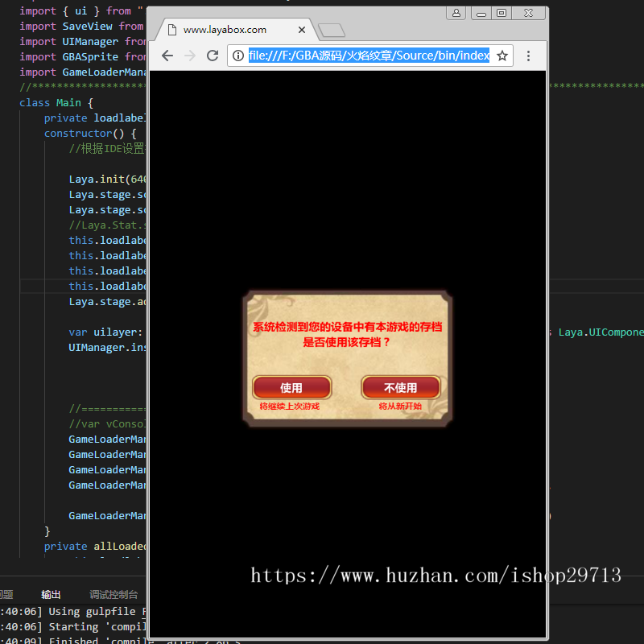
Task: Click the 使用 button in dialog
Action: 291,387
